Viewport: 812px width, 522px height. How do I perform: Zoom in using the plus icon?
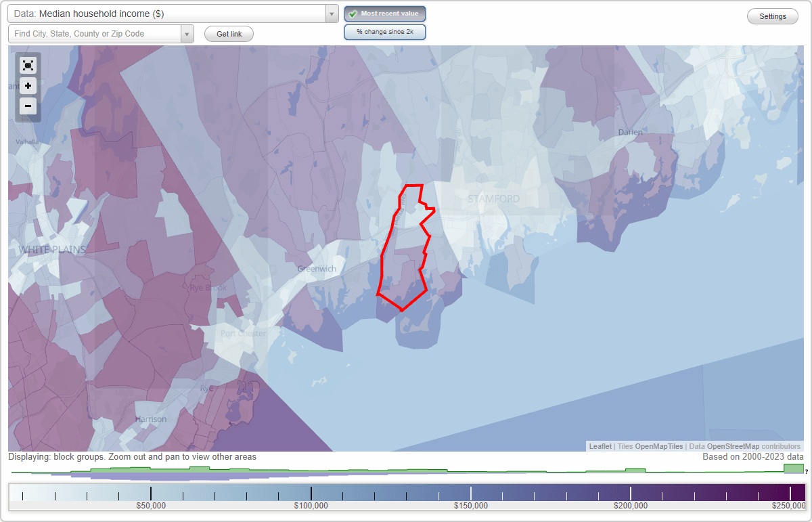[x=28, y=86]
